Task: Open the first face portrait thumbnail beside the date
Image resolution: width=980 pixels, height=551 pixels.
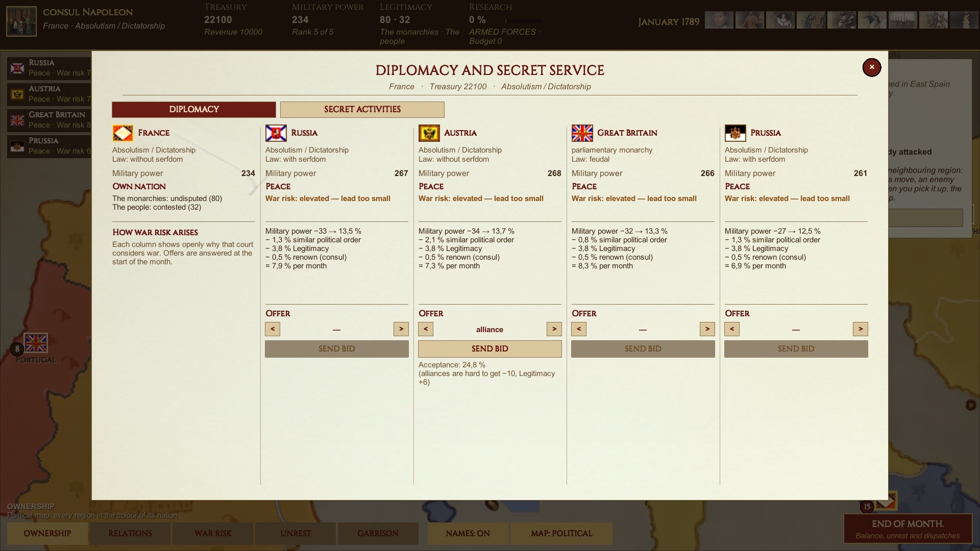Action: tap(719, 20)
